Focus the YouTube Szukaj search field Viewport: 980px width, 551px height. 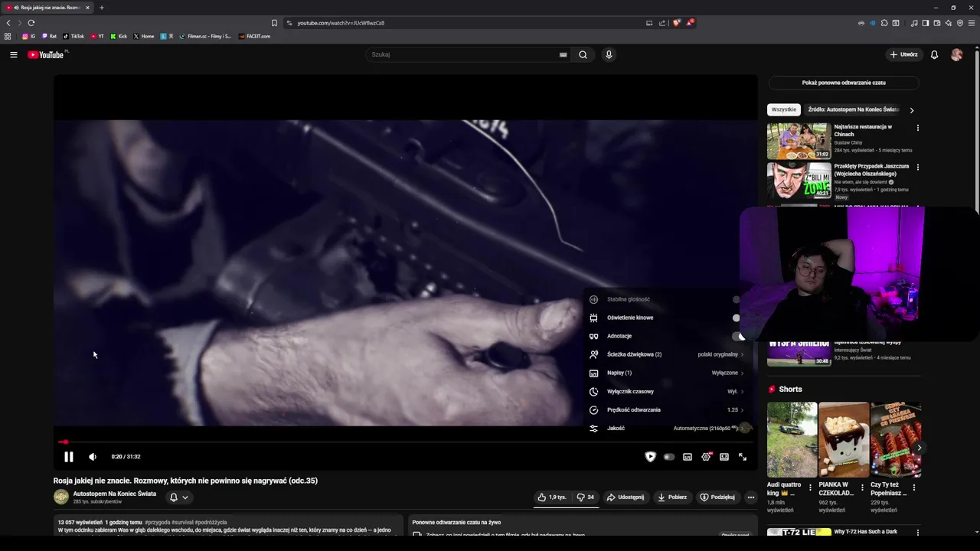click(462, 54)
